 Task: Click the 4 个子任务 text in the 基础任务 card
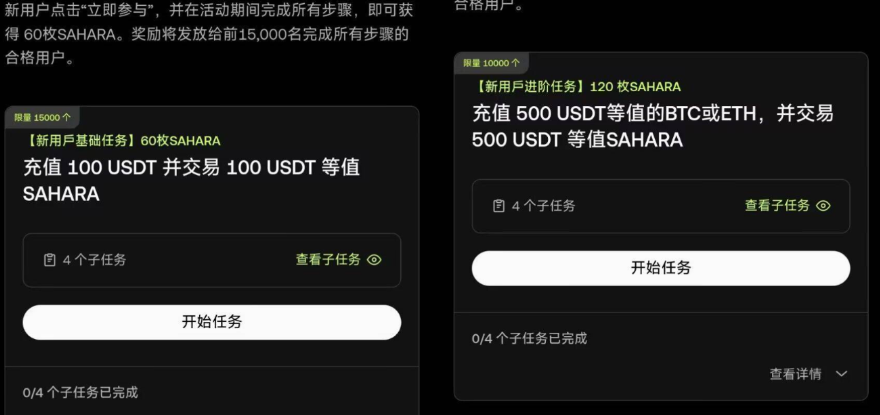coord(94,260)
